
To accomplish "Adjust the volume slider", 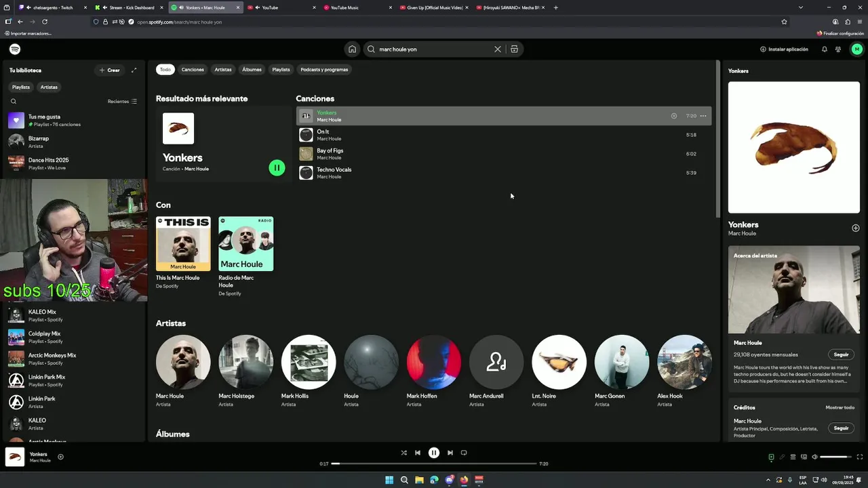I will tap(835, 457).
